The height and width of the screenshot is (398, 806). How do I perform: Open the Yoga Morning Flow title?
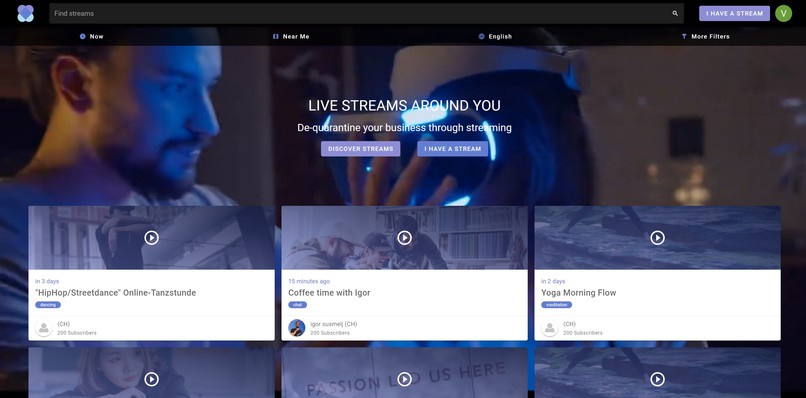(x=578, y=293)
